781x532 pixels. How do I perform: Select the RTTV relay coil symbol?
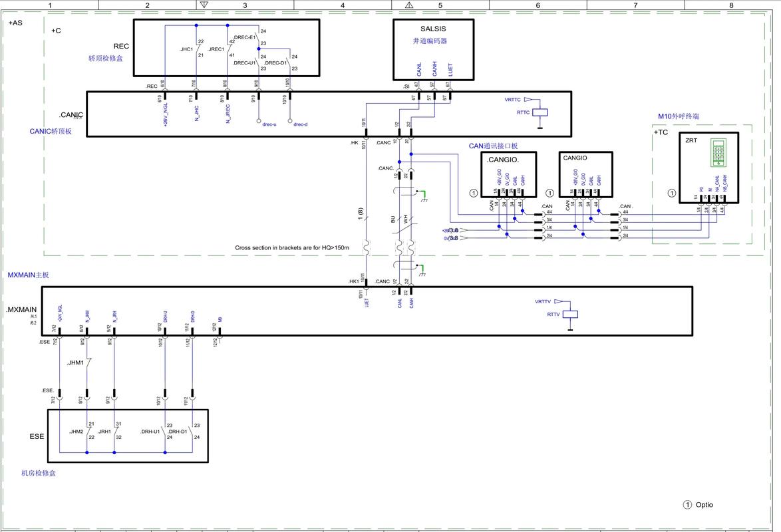point(570,315)
